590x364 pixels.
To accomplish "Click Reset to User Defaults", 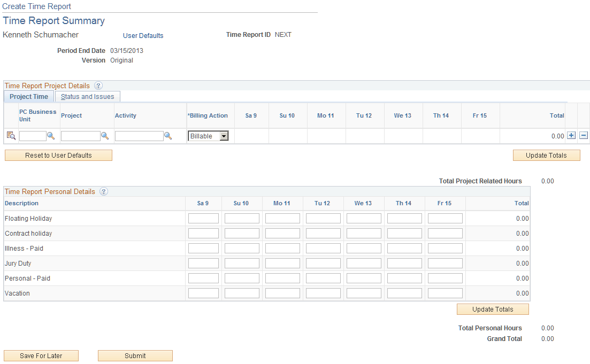I will point(58,155).
